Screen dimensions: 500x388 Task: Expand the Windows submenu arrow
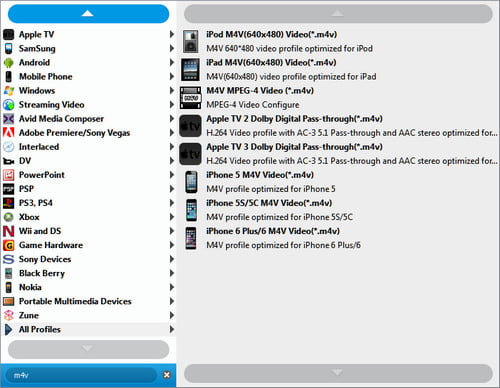172,90
